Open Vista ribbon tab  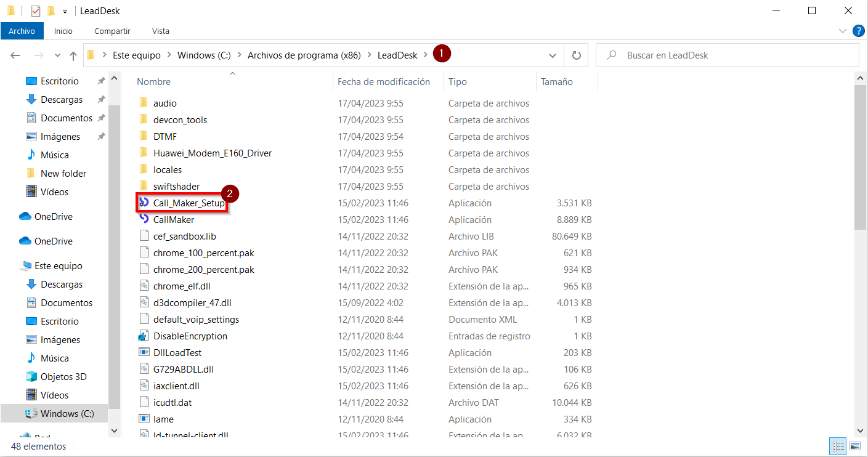(x=161, y=31)
